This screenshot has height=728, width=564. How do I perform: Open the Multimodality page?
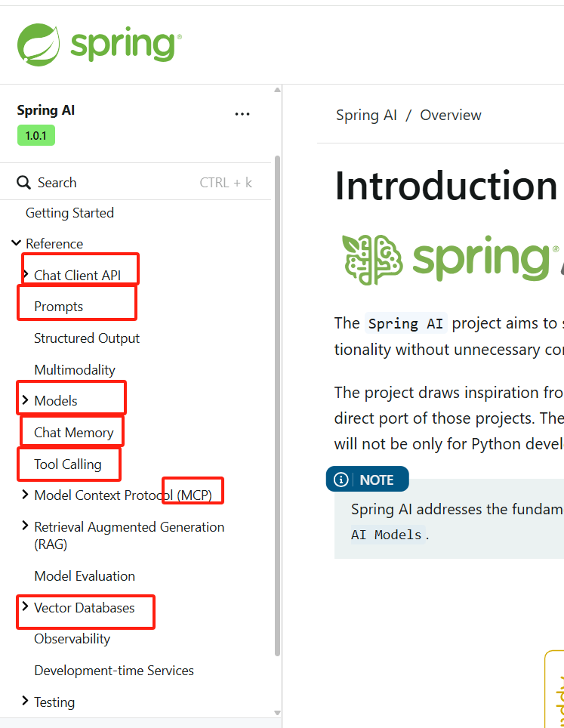[x=75, y=369]
